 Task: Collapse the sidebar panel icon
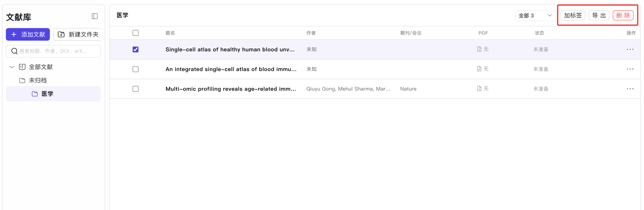pyautogui.click(x=94, y=16)
